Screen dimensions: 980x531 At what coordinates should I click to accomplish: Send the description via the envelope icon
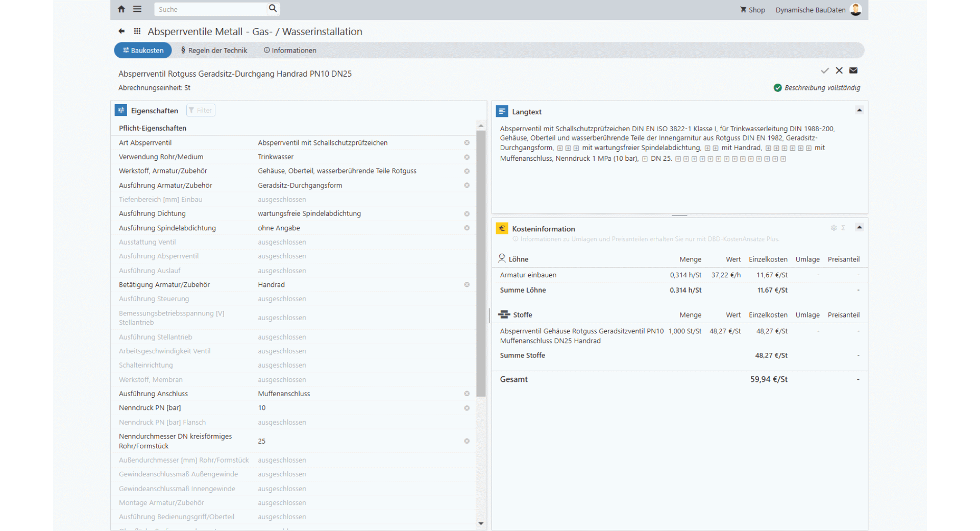(x=853, y=70)
